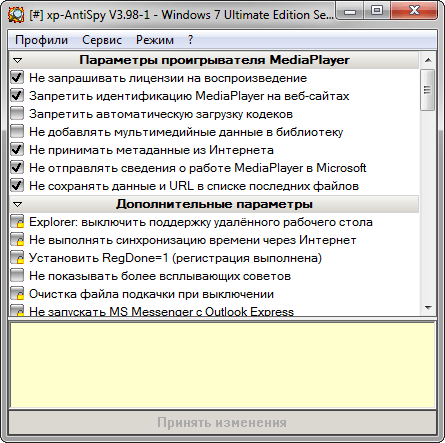The height and width of the screenshot is (443, 445).
Task: Select text Не показывать более всплывающих советов
Action: (x=160, y=276)
